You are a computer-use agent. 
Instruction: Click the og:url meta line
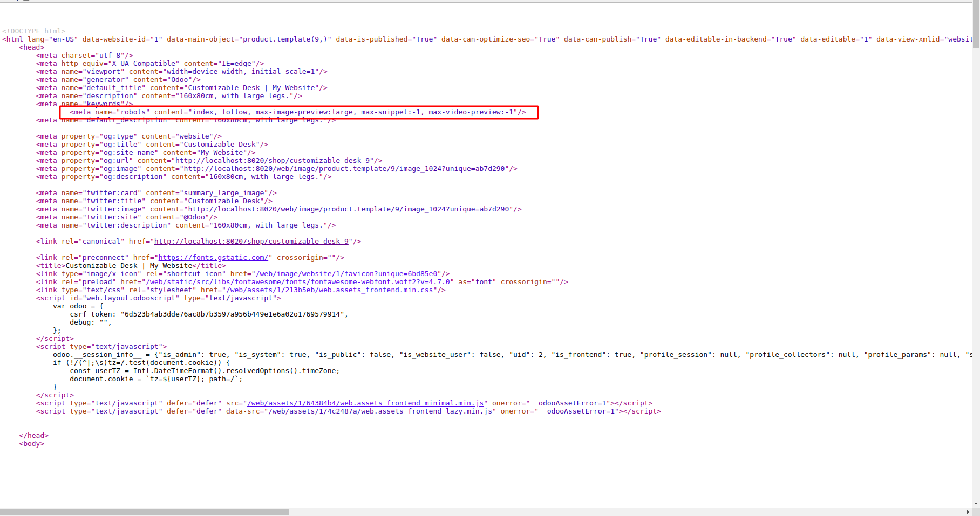pos(209,161)
